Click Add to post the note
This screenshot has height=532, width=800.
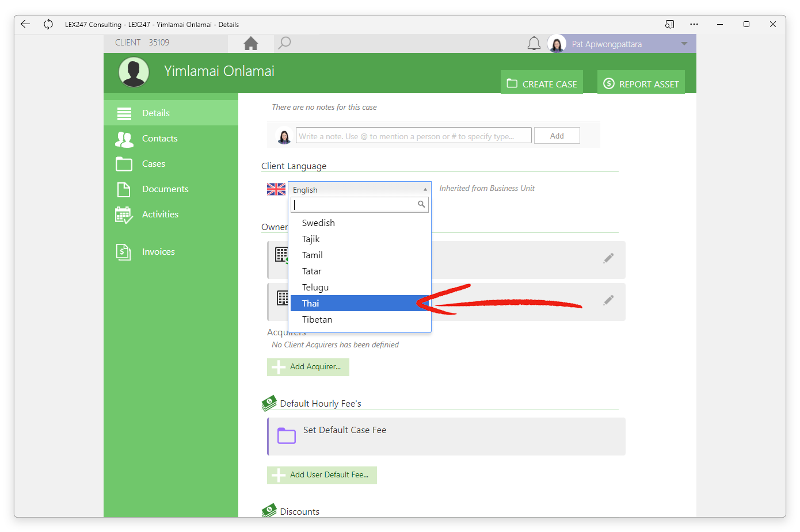557,136
